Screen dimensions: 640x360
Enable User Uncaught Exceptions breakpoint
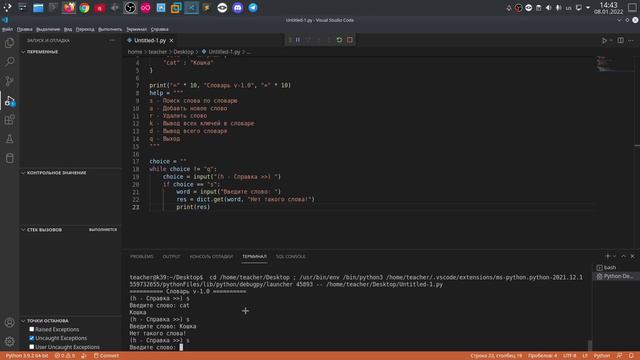coord(32,347)
